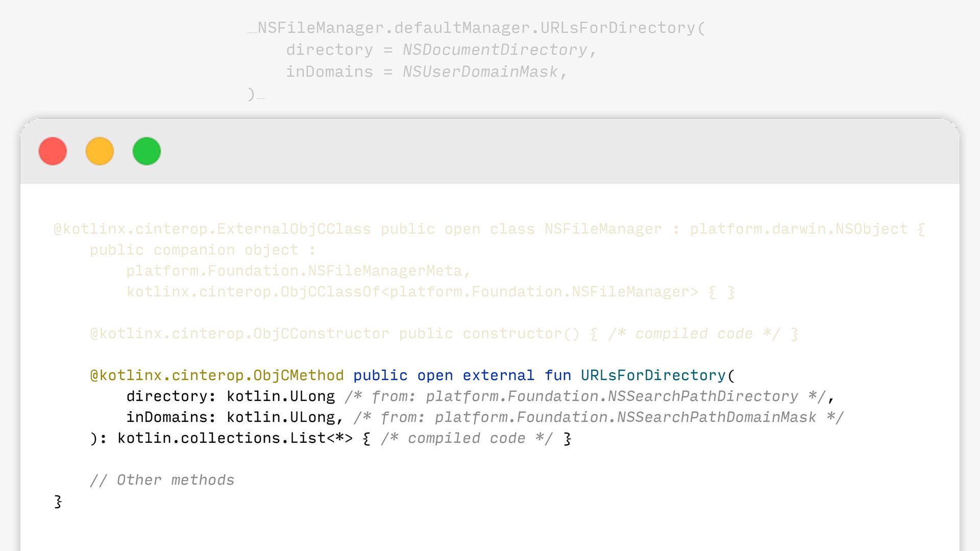
Task: Click the 'inDomains' parameter in method signature
Action: pyautogui.click(x=167, y=417)
